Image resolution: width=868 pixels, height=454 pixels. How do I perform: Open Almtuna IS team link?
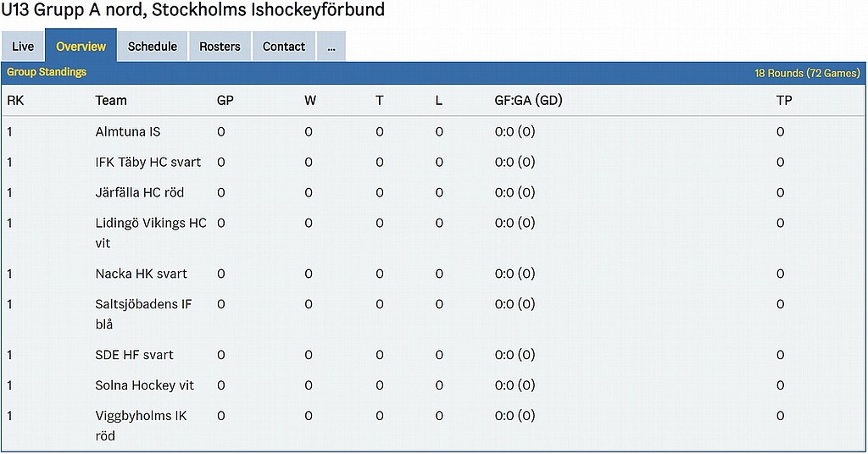click(x=128, y=132)
